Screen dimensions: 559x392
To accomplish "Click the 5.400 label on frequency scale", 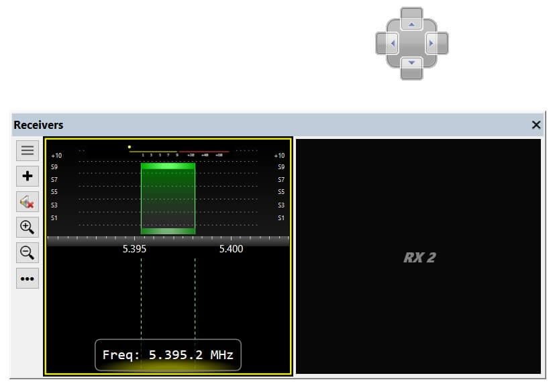I will pos(231,249).
